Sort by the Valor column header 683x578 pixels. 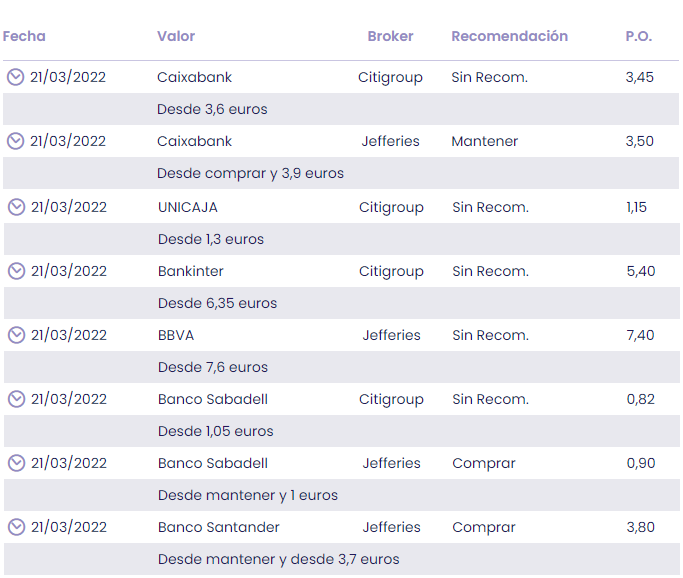point(176,36)
